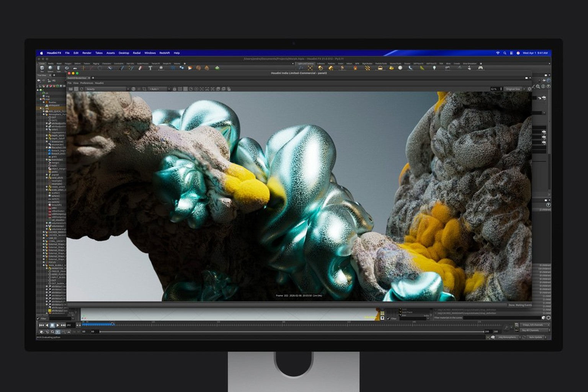Select the Font text shelf tool
This screenshot has height=392, width=588.
(x=150, y=68)
